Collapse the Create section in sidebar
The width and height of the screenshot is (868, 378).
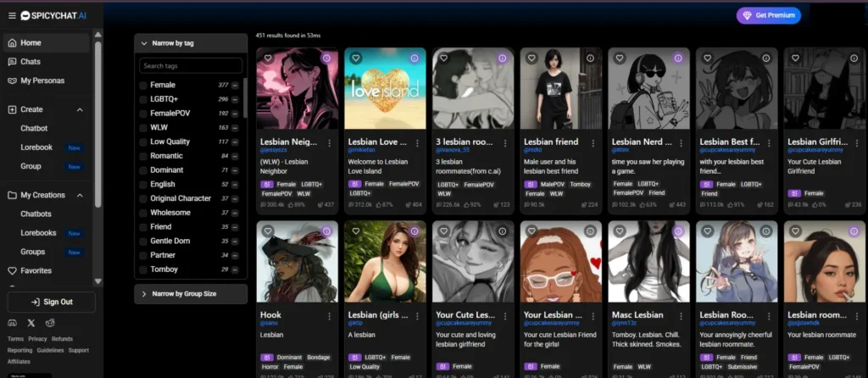pyautogui.click(x=80, y=109)
